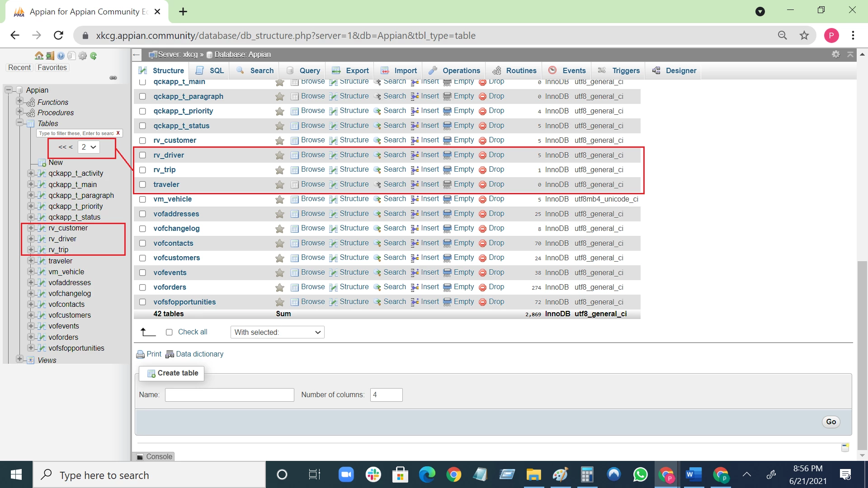Click the bookmark icon above the console bar
This screenshot has width=868, height=488.
[845, 447]
